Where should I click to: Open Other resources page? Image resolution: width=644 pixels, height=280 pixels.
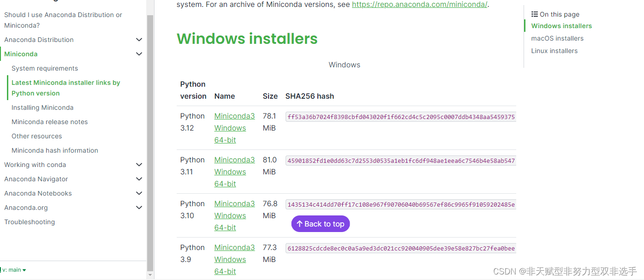36,136
